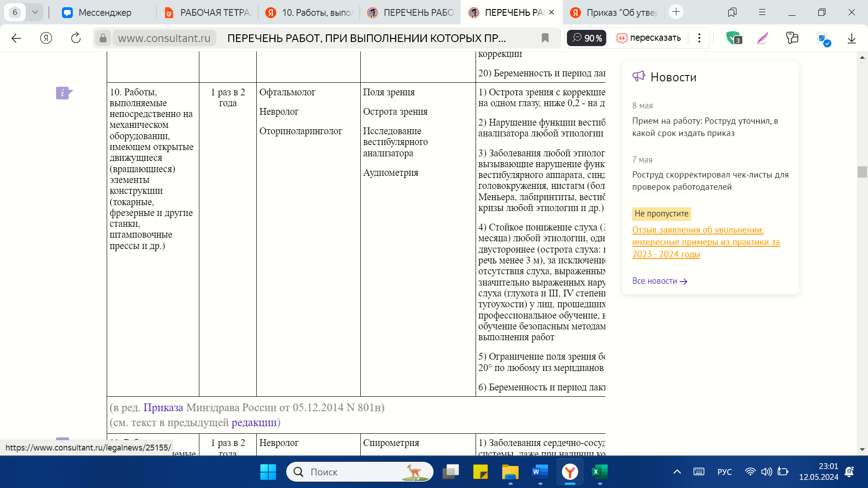Open the extensions cup-and-page icon

(793, 38)
